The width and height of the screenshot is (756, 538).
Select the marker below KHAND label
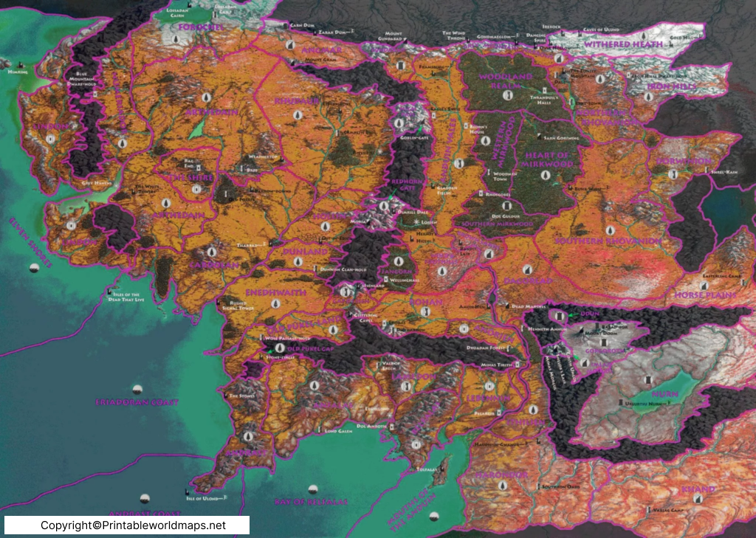(x=697, y=500)
